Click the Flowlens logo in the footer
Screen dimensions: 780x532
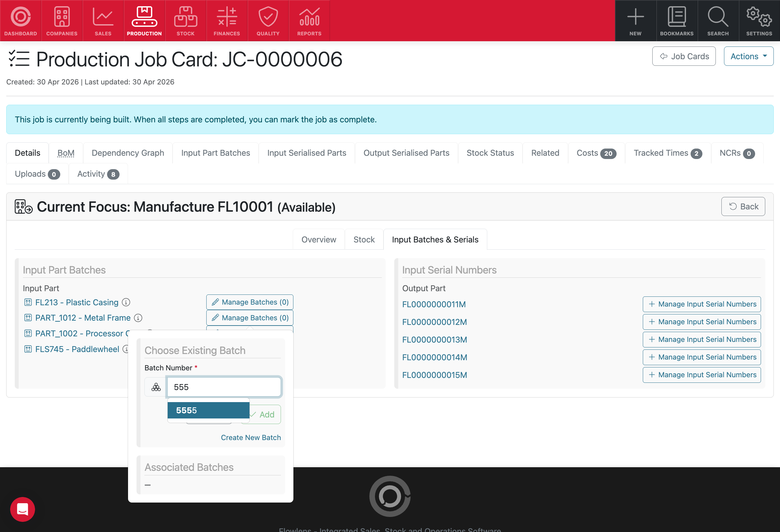[x=390, y=496]
